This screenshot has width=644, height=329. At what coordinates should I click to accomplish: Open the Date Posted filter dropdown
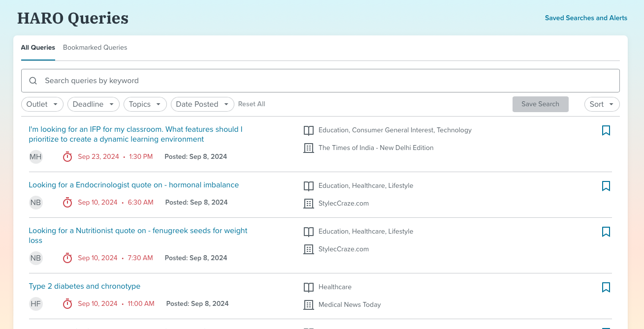tap(202, 104)
